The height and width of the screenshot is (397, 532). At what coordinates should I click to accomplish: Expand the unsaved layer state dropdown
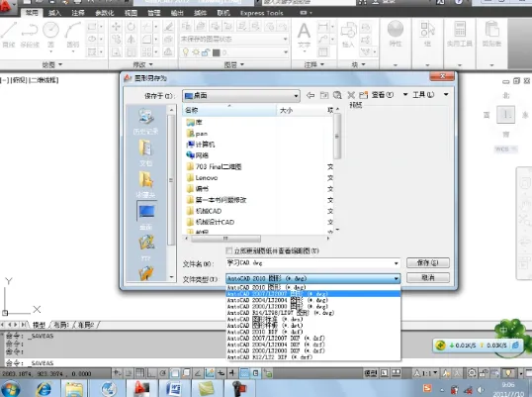tap(286, 39)
